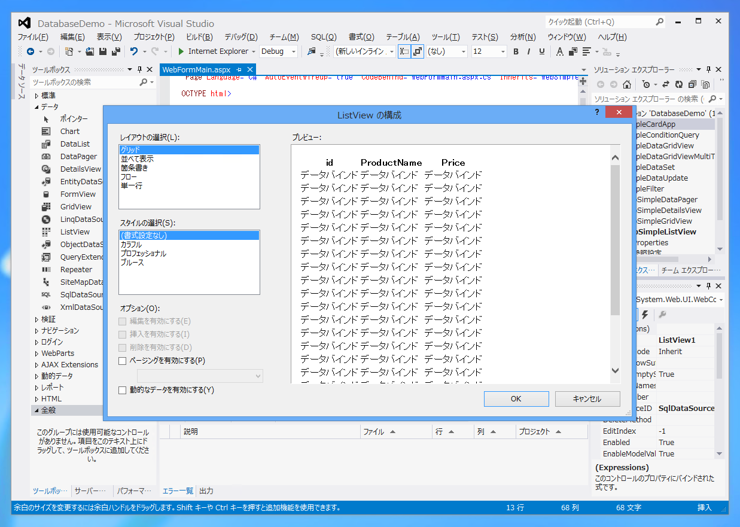Click the Toolbox search input field

pos(85,82)
